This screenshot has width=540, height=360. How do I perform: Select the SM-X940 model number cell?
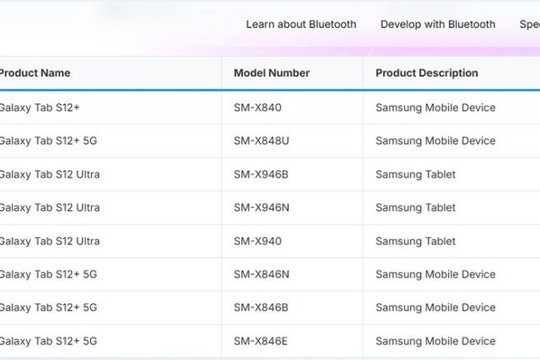pyautogui.click(x=258, y=241)
